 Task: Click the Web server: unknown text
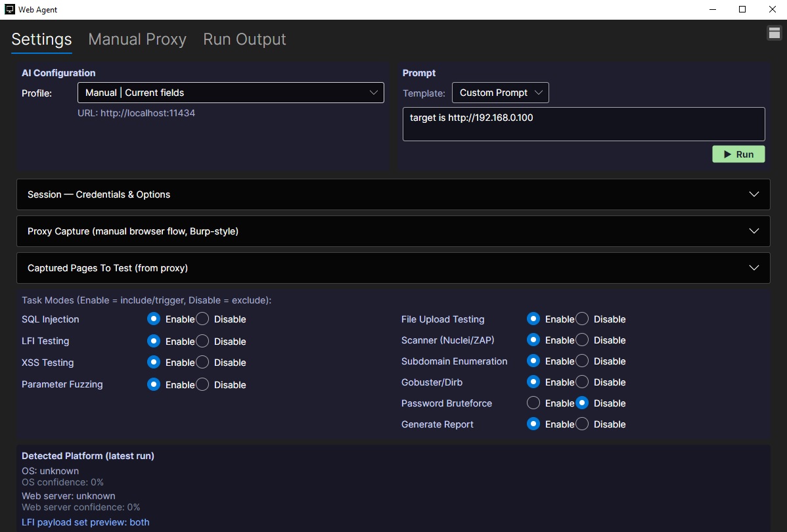[x=68, y=496]
